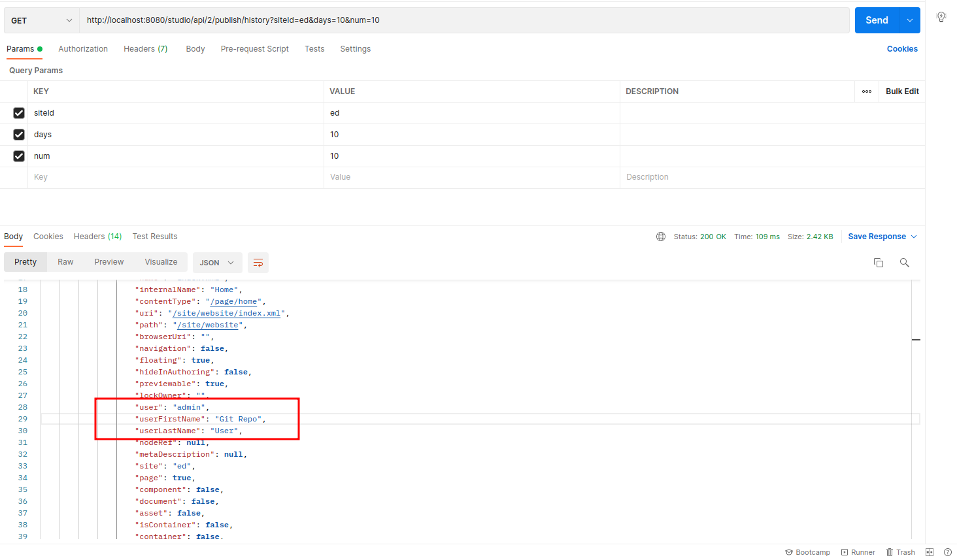Viewport: 957px width, 560px height.
Task: Open the Trash
Action: tap(900, 552)
